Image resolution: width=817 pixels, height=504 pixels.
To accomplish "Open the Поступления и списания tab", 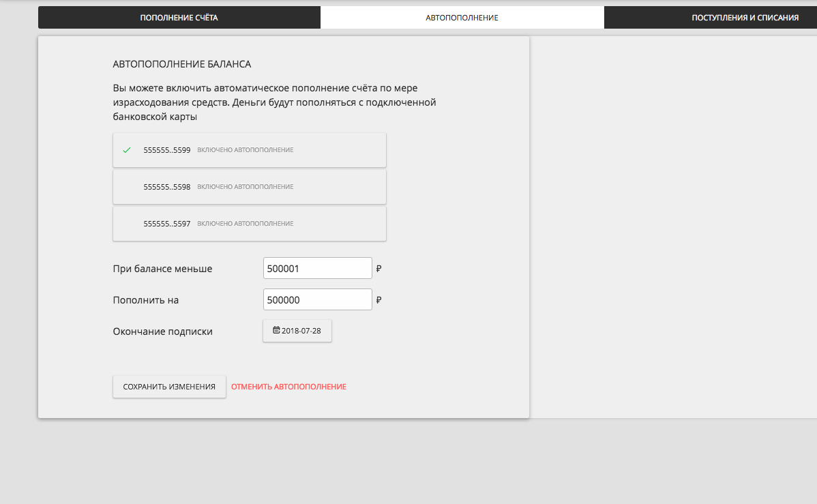I will 745,18.
